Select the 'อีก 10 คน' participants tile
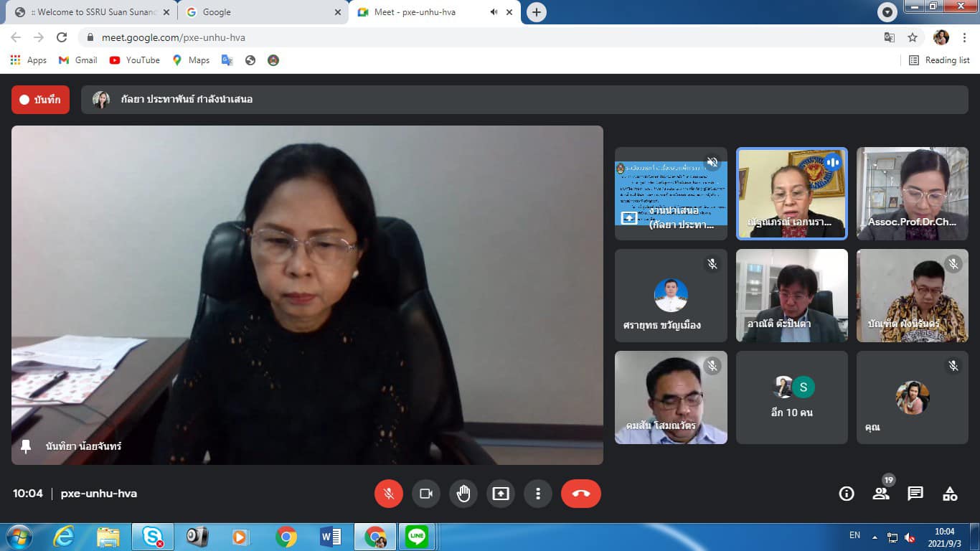This screenshot has height=551, width=980. 792,397
